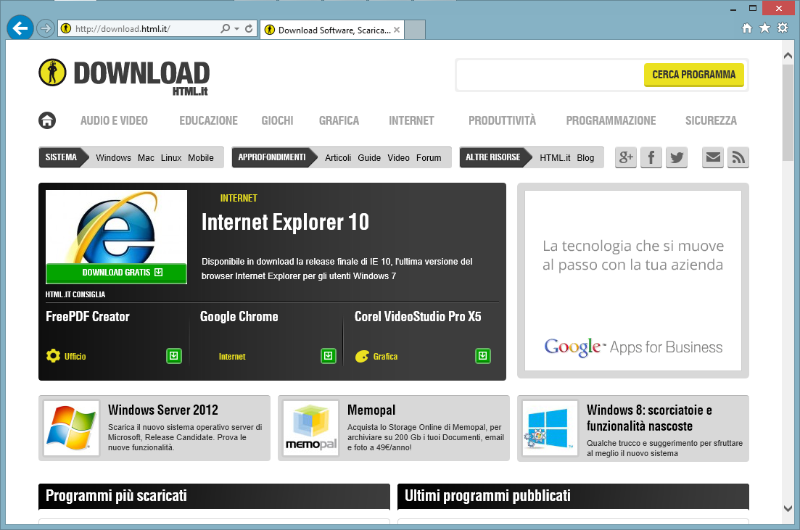Click the browser back arrow button

(19, 28)
